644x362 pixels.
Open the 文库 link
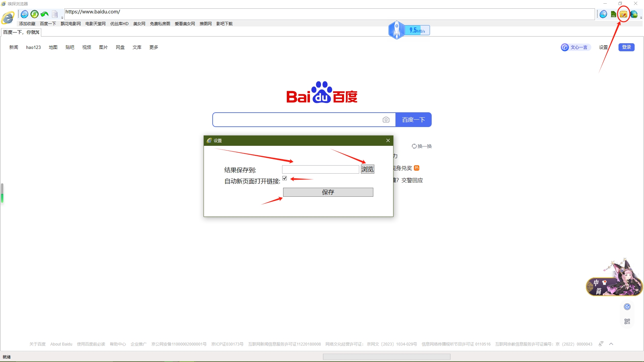click(137, 47)
